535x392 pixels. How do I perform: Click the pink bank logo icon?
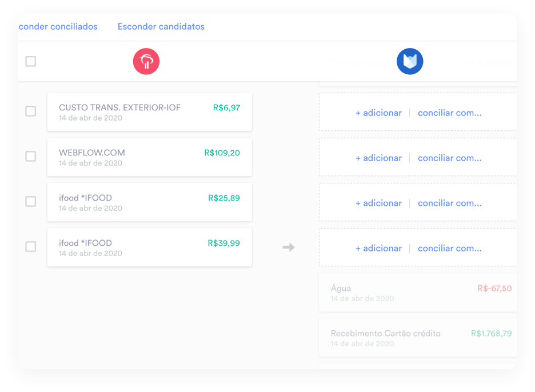(x=146, y=61)
